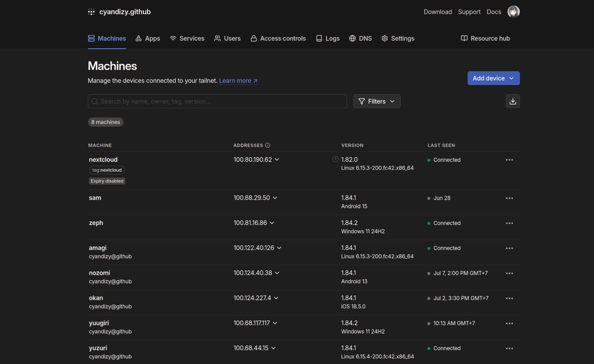The height and width of the screenshot is (364, 594).
Task: Open the yuzuri machine details
Action: coord(98,348)
